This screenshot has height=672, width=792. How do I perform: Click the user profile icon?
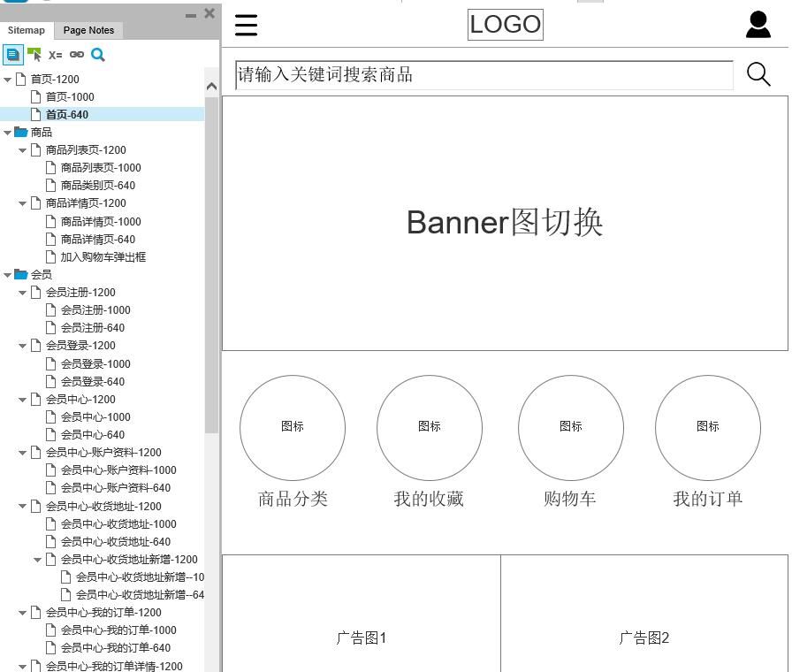coord(758,25)
